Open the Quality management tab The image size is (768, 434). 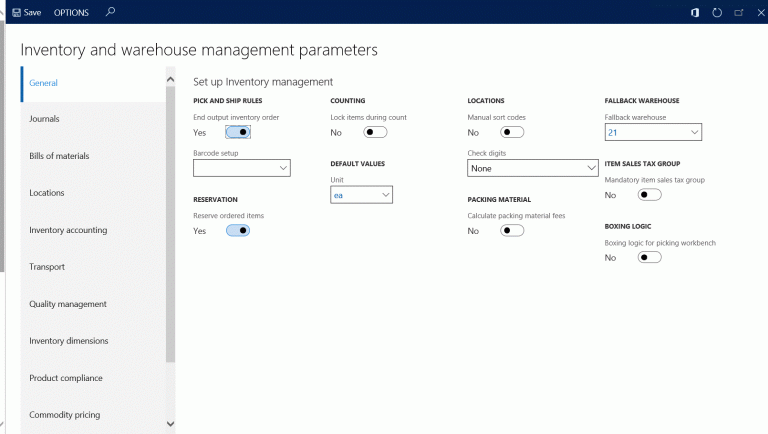click(93, 304)
